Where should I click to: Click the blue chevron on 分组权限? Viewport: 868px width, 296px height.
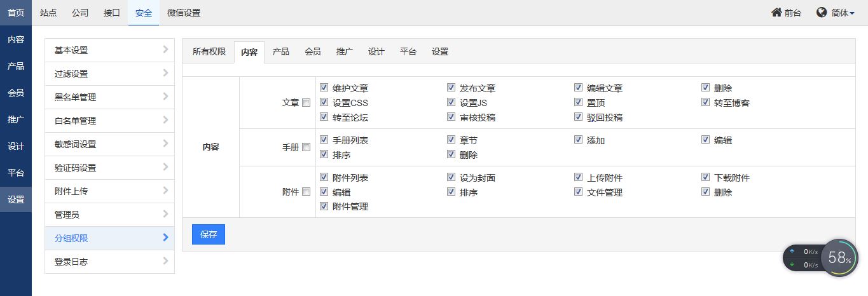coord(165,238)
